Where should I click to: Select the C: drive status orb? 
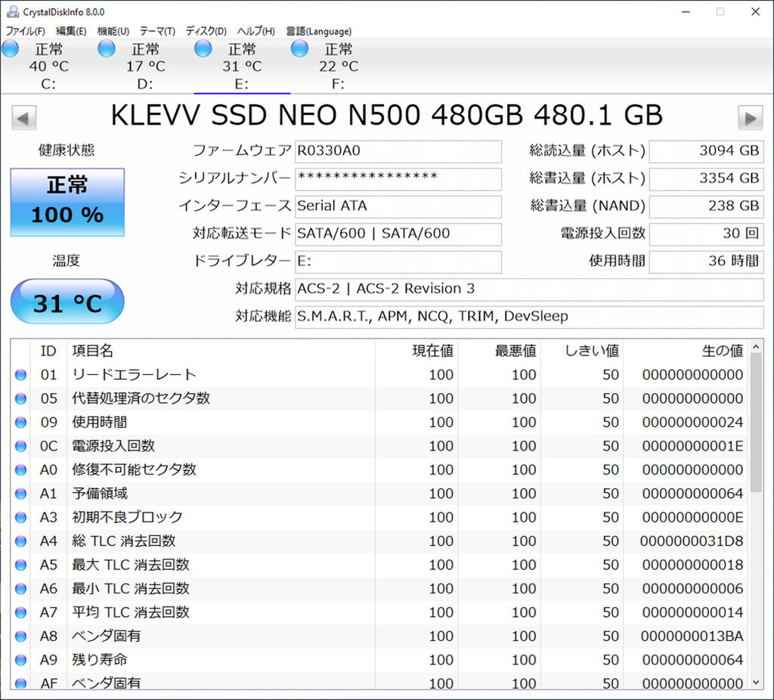(10, 48)
